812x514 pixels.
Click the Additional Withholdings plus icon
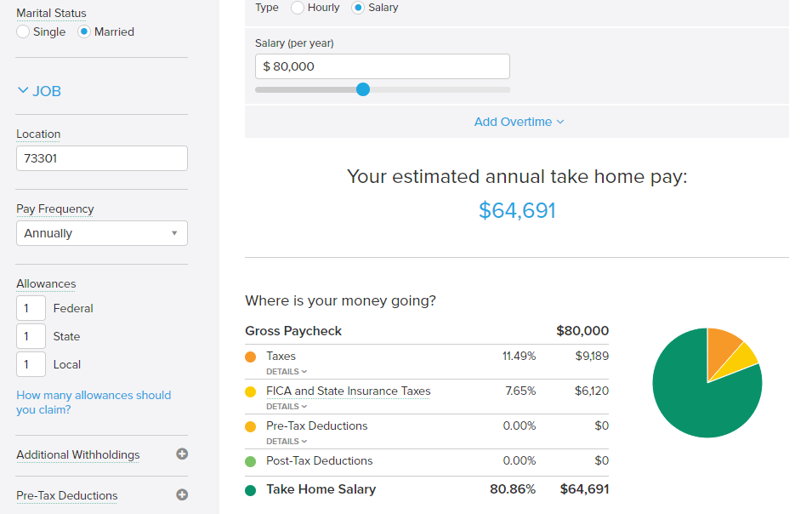tap(182, 454)
